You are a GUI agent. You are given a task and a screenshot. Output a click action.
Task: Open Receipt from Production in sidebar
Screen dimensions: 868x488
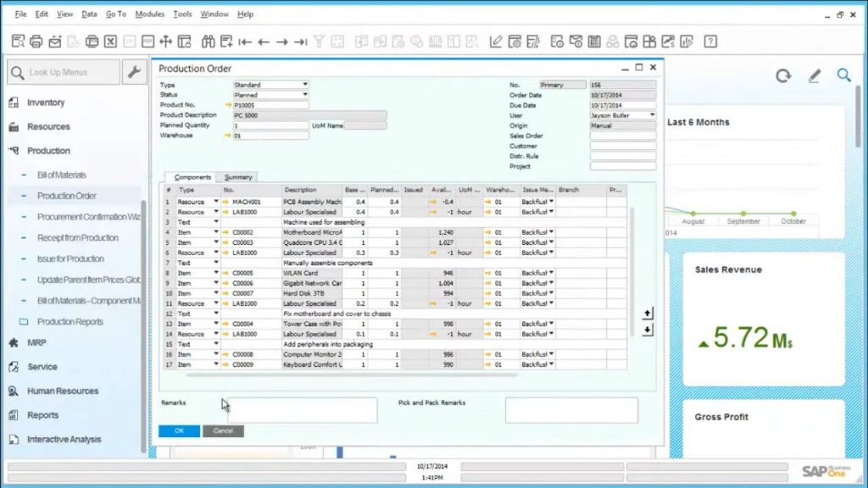(77, 238)
